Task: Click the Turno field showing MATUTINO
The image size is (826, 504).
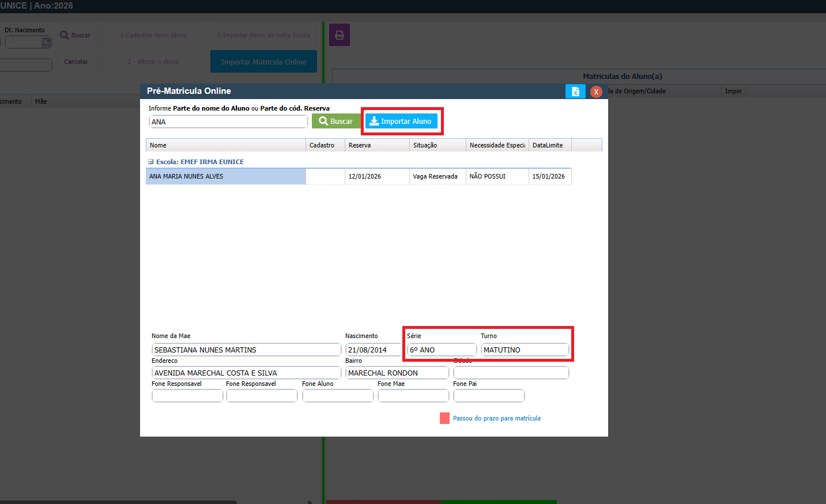Action: coord(525,350)
